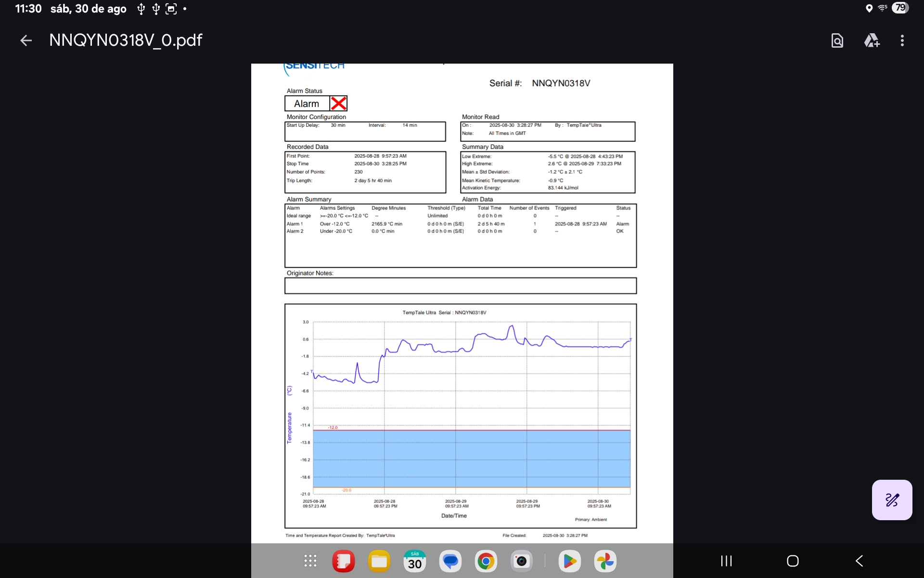The height and width of the screenshot is (578, 924).
Task: Tap the floating annotate pen button
Action: 892,499
